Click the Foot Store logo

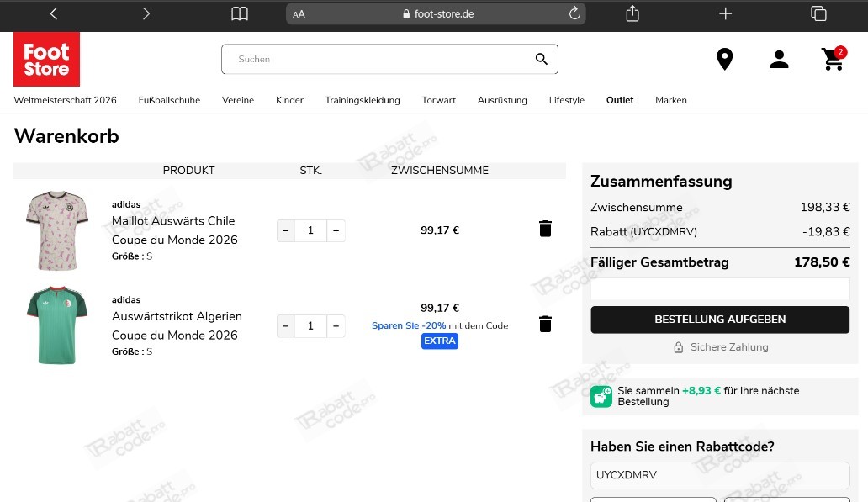46,59
